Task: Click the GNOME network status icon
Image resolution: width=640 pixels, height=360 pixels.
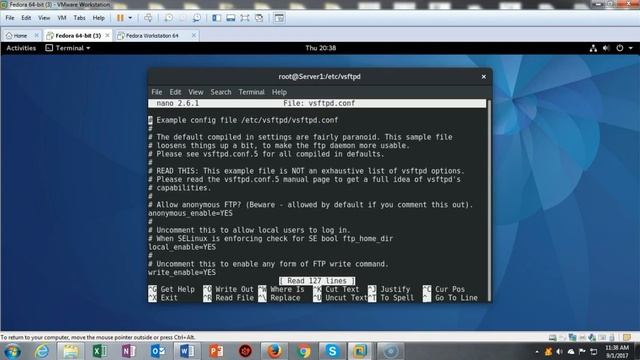Action: [593, 48]
